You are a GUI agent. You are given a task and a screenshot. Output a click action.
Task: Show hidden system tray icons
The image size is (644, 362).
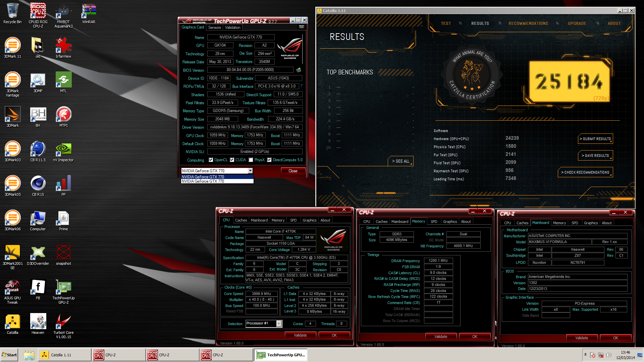pyautogui.click(x=585, y=355)
